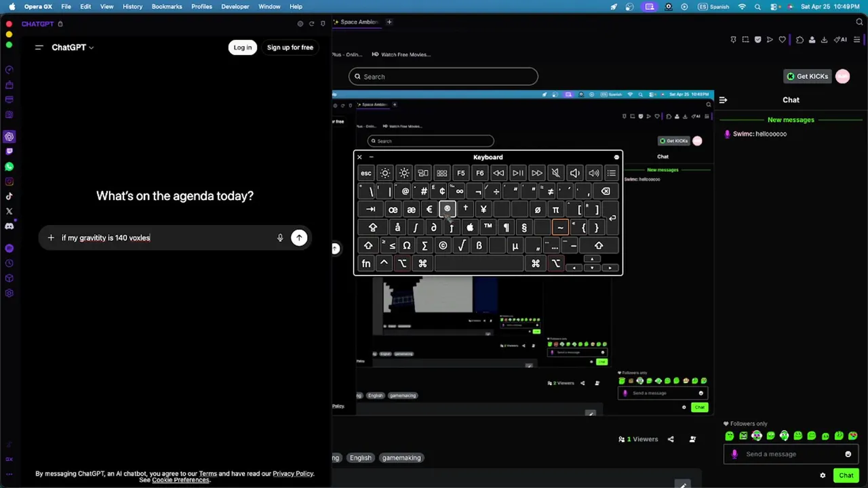Add attachment with the plus icon
Screen dimensions: 868x488
point(51,238)
